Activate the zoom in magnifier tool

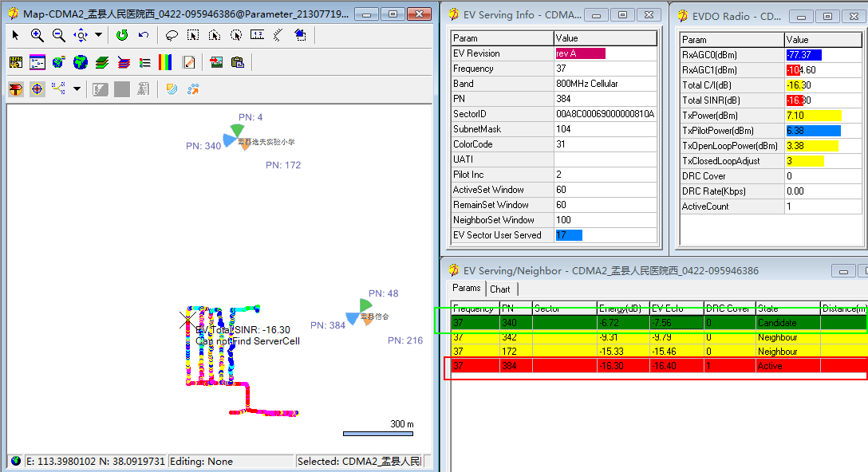(x=37, y=35)
